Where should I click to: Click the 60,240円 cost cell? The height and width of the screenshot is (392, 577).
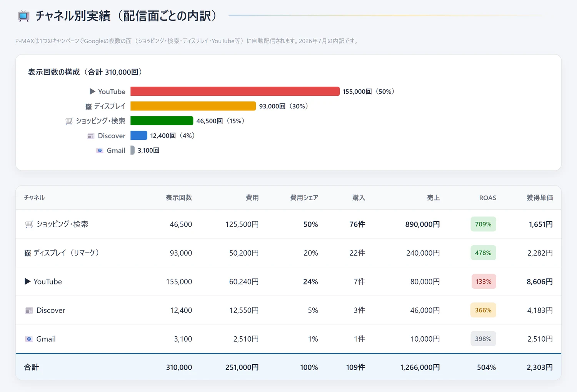[244, 282]
